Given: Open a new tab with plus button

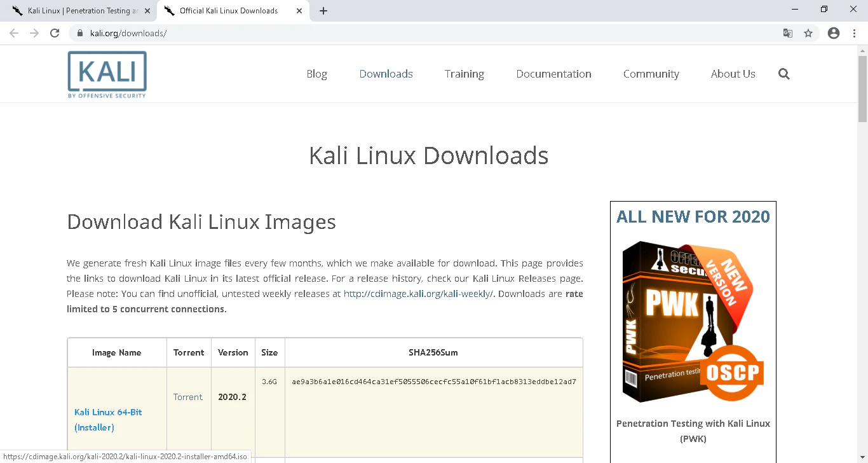Looking at the screenshot, I should [x=323, y=11].
